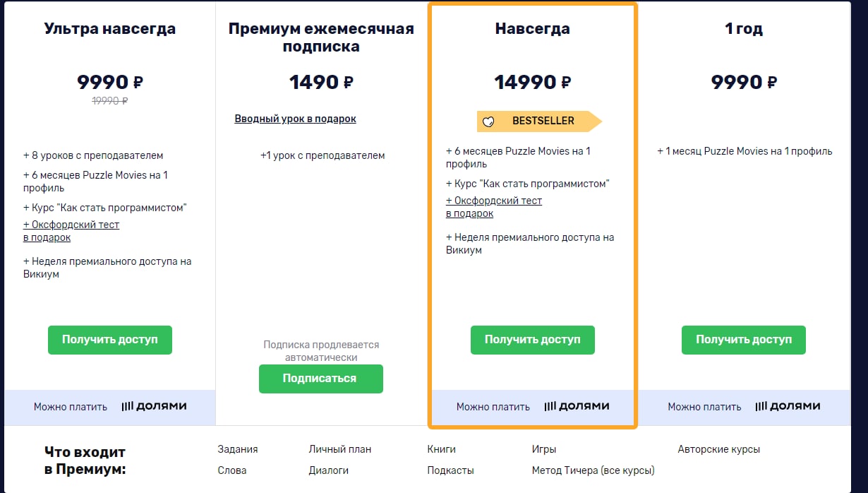Click the Долями logo under Навсегда plan
The image size is (868, 493).
tap(577, 406)
